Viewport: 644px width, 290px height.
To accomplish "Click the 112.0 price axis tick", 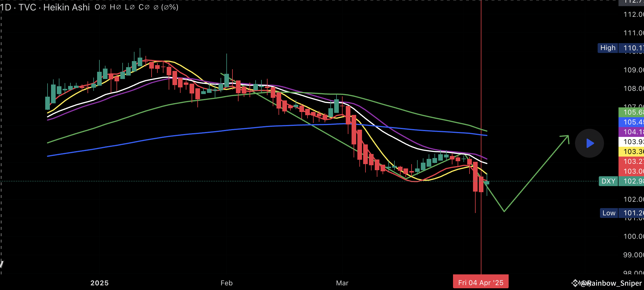I will pos(634,14).
